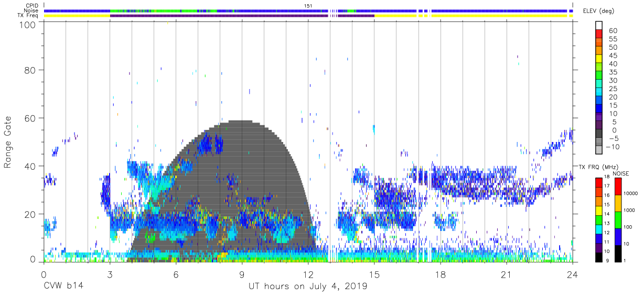Viewport: 644px width, 297px height.
Task: Click the CPID label above the plot
Action: 31,5
